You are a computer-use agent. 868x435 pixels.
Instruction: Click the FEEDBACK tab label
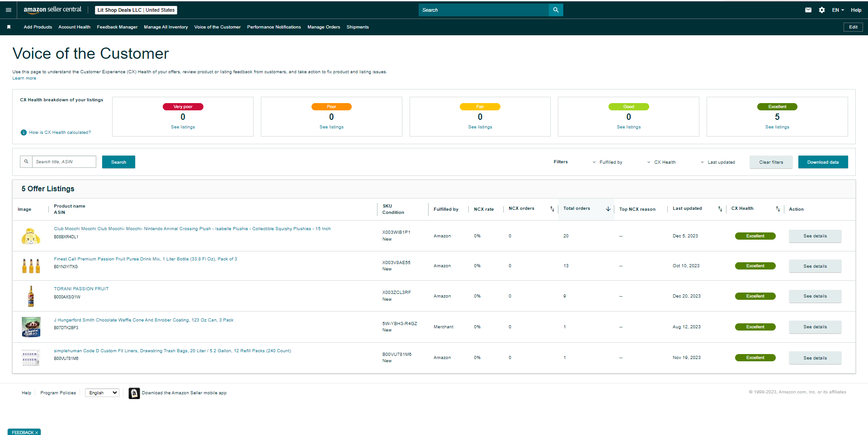click(x=23, y=433)
